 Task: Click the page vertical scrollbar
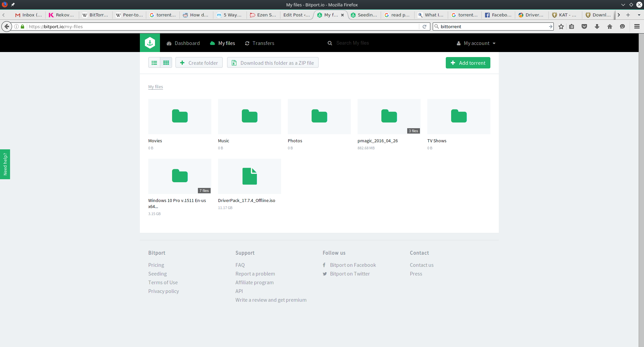[641, 190]
